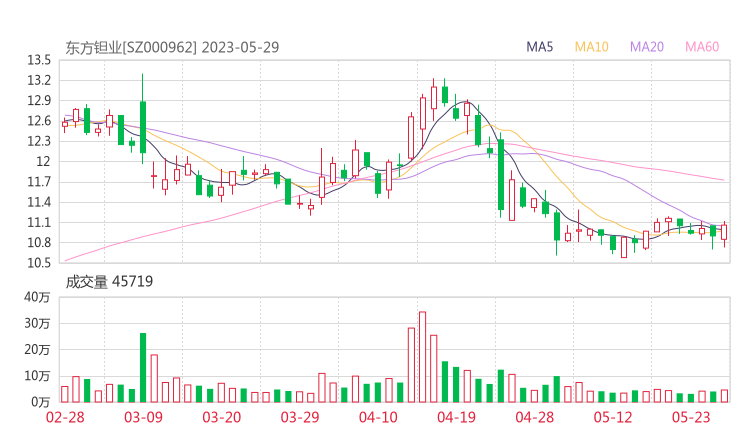Click the 03-09 date axis label
The height and width of the screenshot is (440, 740).
[143, 417]
